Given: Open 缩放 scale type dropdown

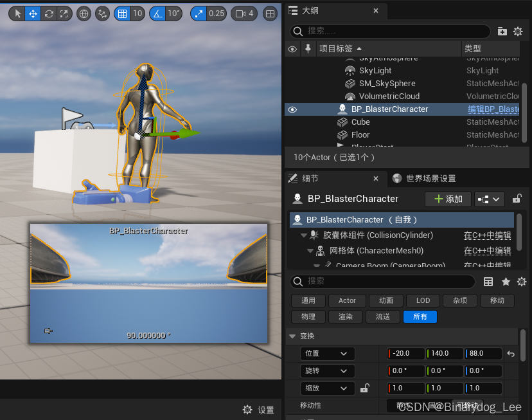Looking at the screenshot, I should 328,388.
